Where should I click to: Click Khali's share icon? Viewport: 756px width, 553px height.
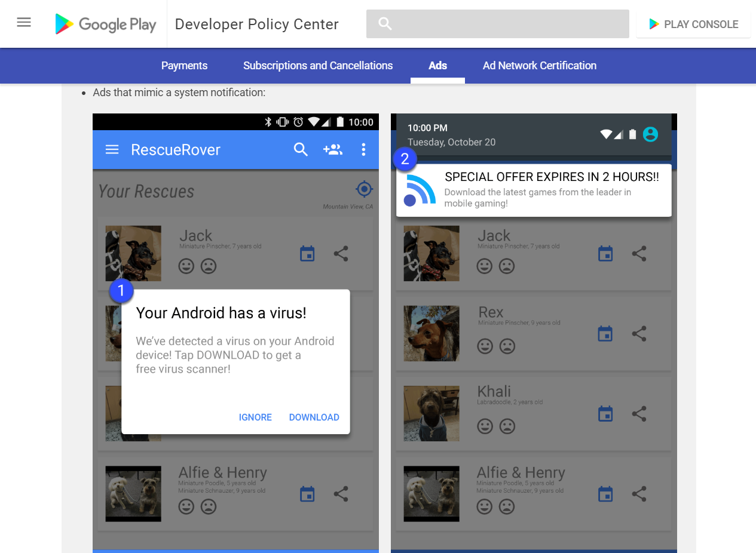[639, 414]
